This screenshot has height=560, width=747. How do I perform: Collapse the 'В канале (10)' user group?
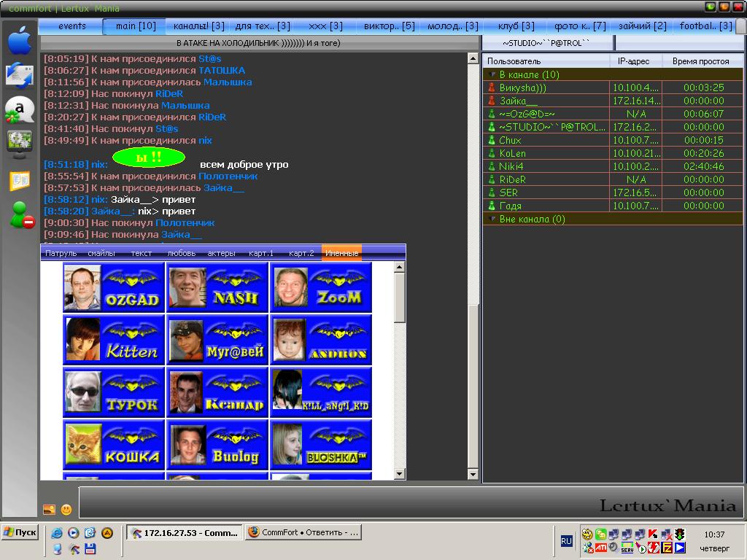[x=492, y=74]
